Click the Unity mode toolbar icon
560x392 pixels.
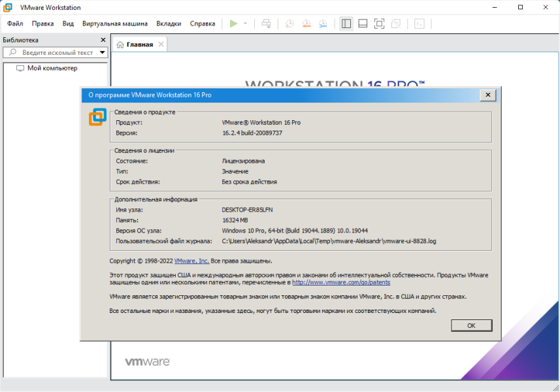pos(396,24)
